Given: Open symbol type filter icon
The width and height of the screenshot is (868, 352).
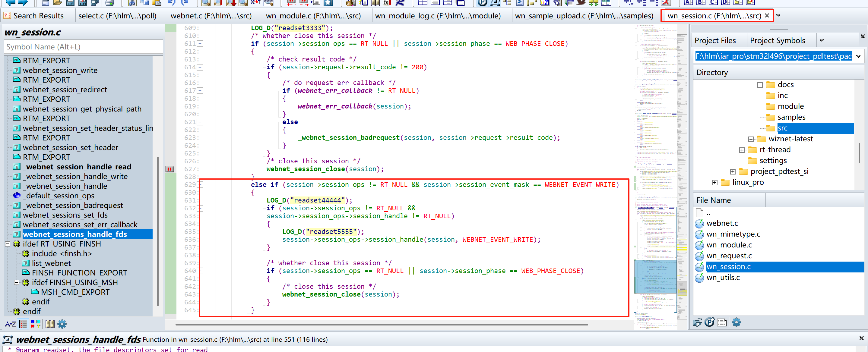Looking at the screenshot, I should tap(35, 324).
